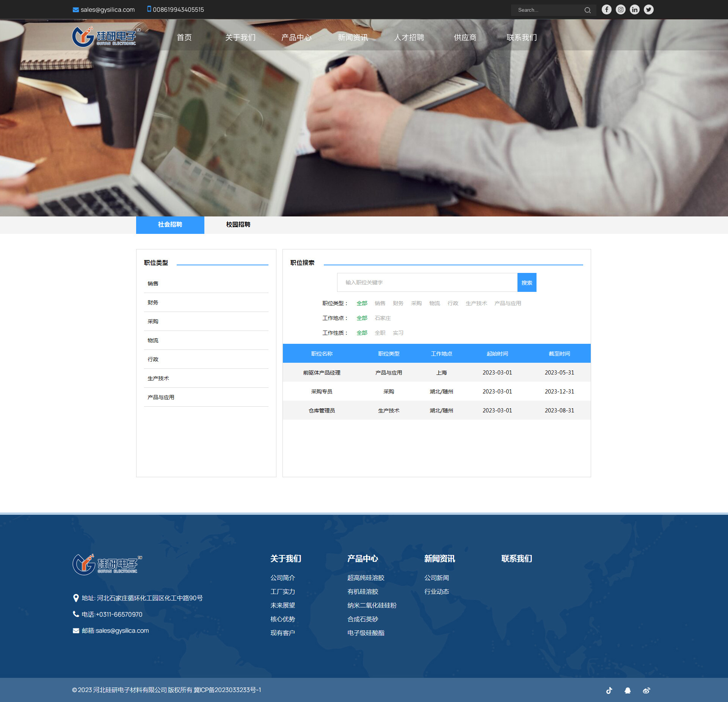Click the search magnifier icon
728x702 pixels.
588,10
